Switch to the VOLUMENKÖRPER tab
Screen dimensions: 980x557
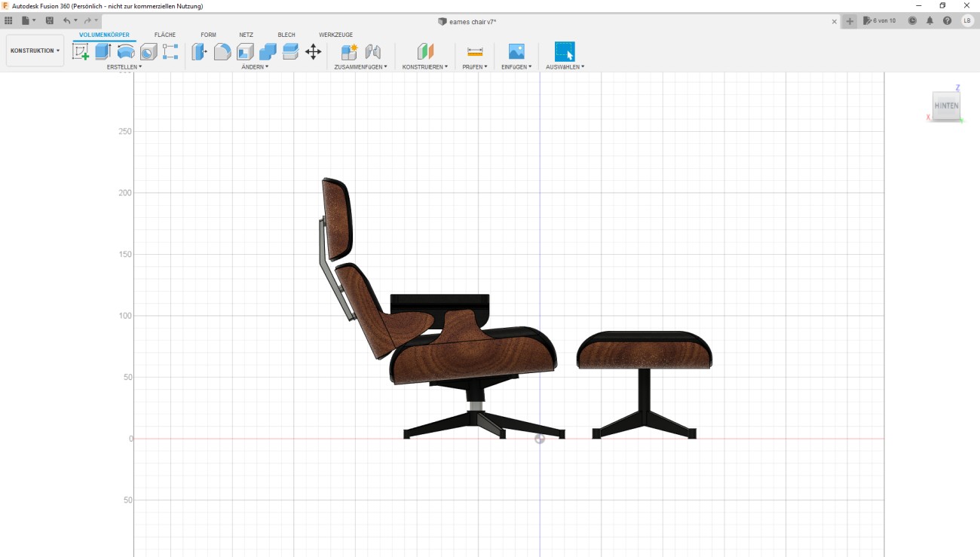point(104,35)
